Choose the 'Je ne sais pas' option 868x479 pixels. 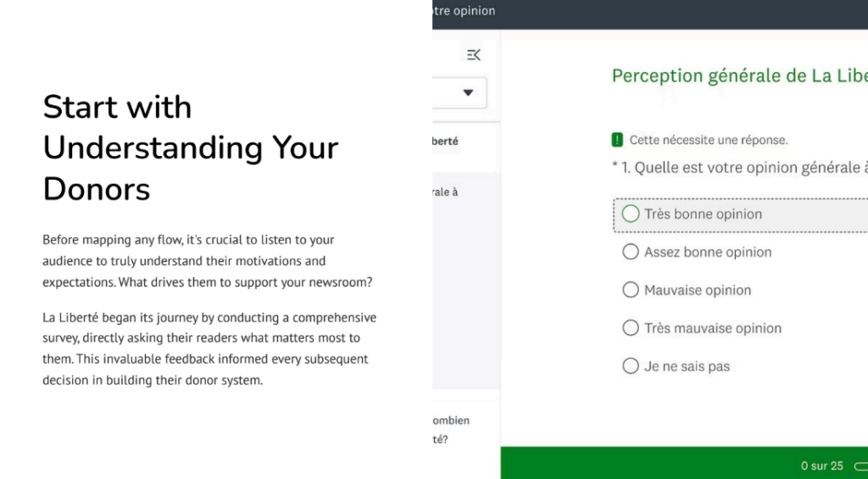tap(631, 366)
